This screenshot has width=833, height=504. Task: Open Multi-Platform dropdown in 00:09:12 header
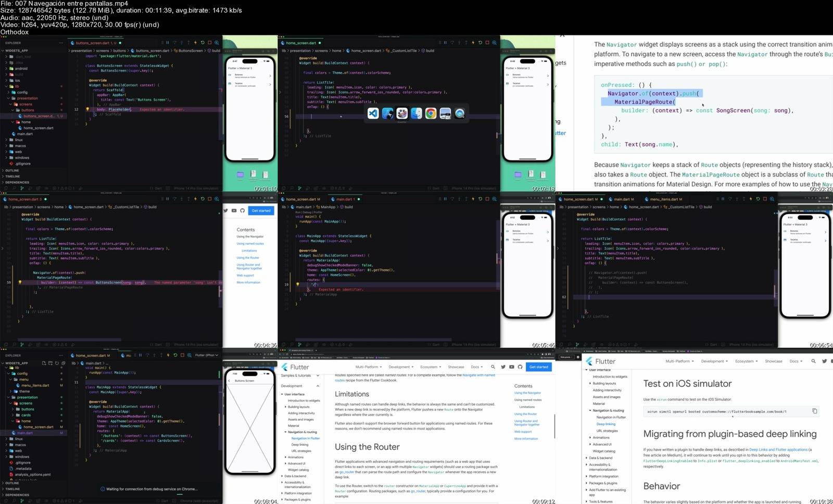(368, 367)
